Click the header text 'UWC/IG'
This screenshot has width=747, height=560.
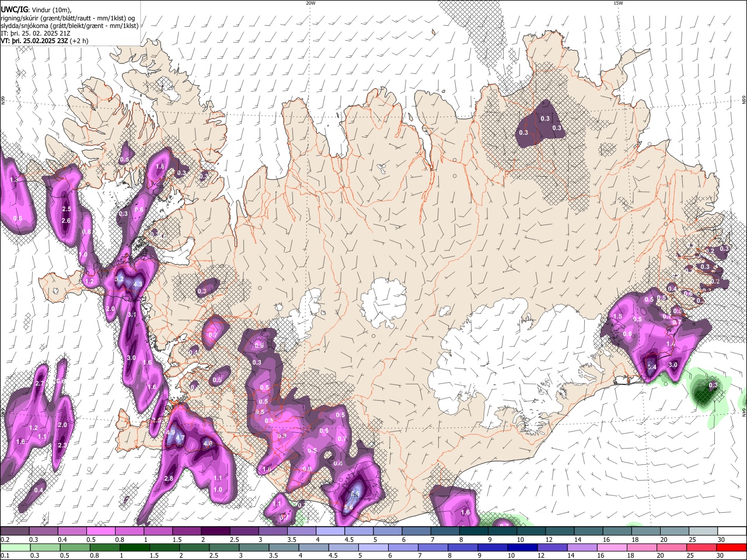[14, 10]
